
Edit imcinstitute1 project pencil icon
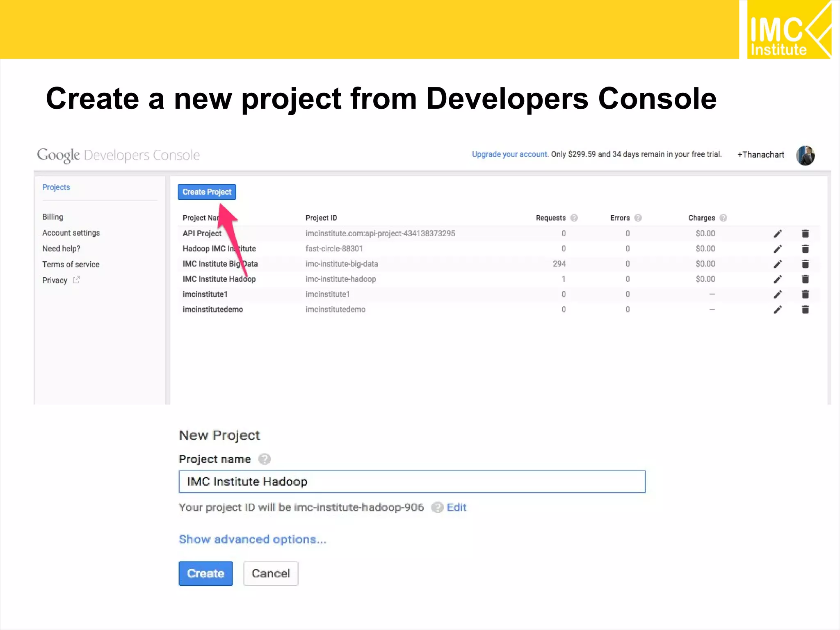778,294
